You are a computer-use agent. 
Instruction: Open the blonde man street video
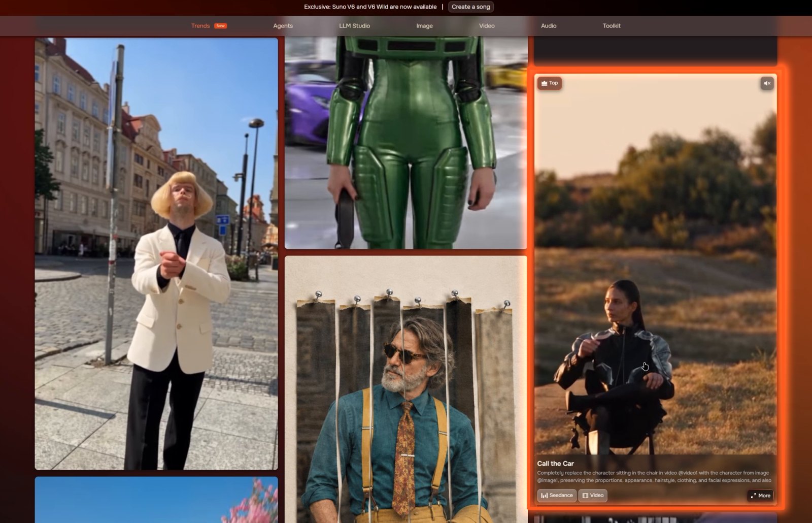156,254
